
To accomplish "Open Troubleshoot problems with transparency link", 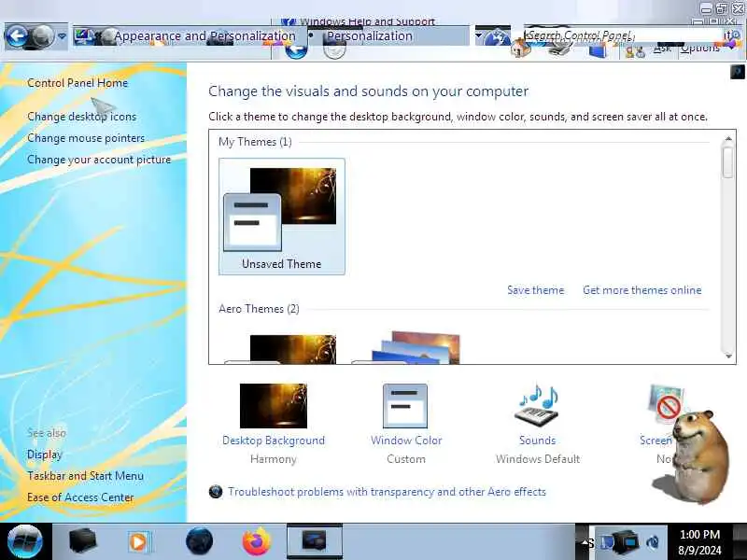I will pos(387,492).
